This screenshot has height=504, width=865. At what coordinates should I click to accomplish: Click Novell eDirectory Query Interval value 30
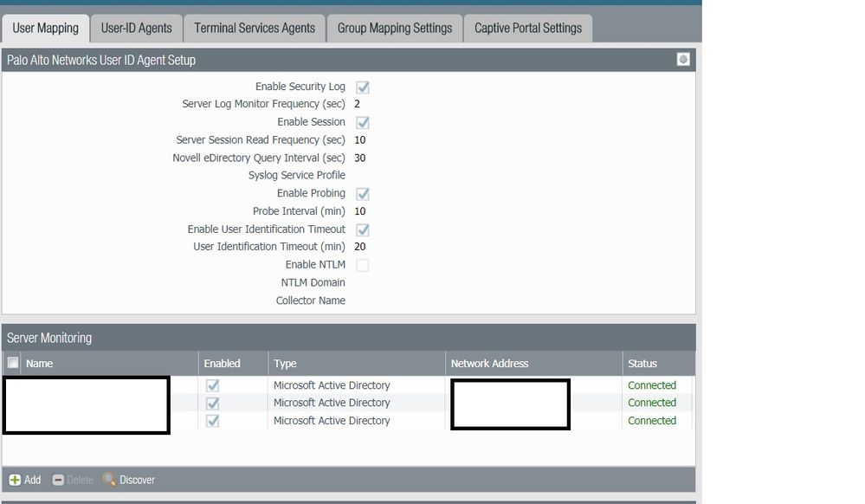[359, 158]
